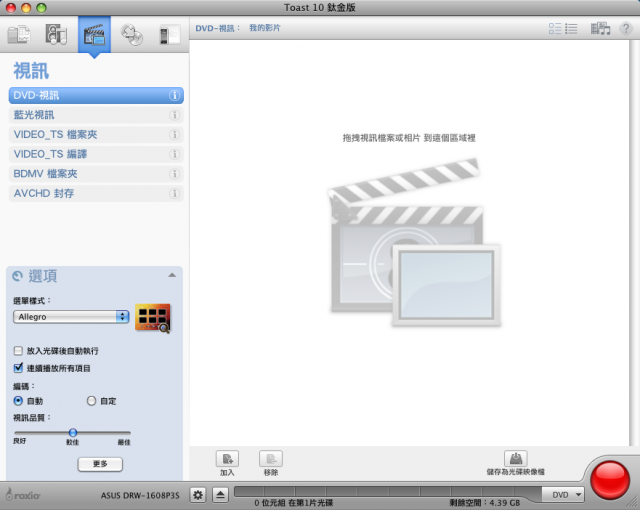Screen dimensions: 640x510
Task: Show info for VIDEO_TS 檔案夾
Action: (174, 135)
